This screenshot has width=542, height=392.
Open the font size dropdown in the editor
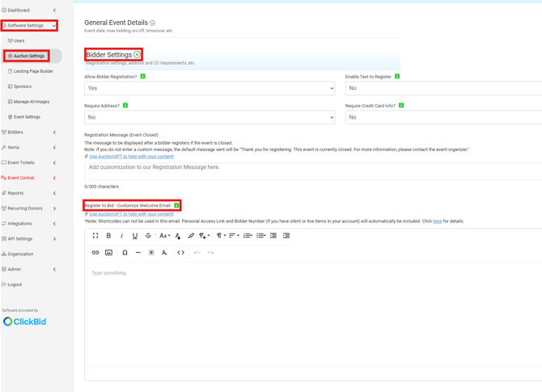tap(164, 236)
